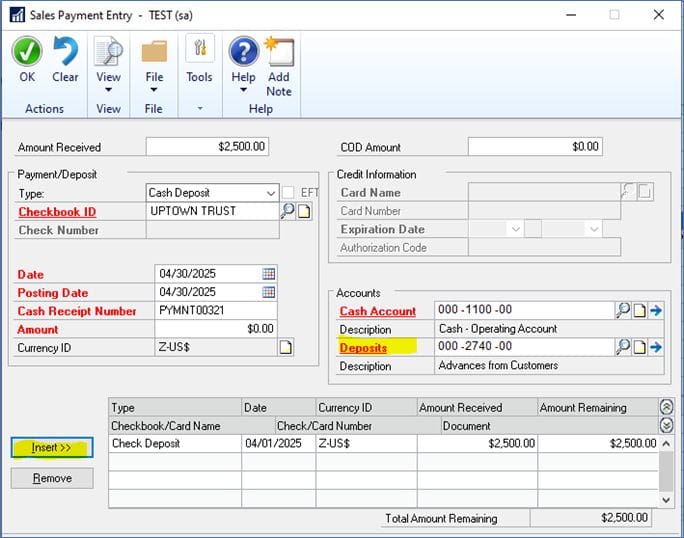Open the Currency ID note icon

tap(285, 348)
